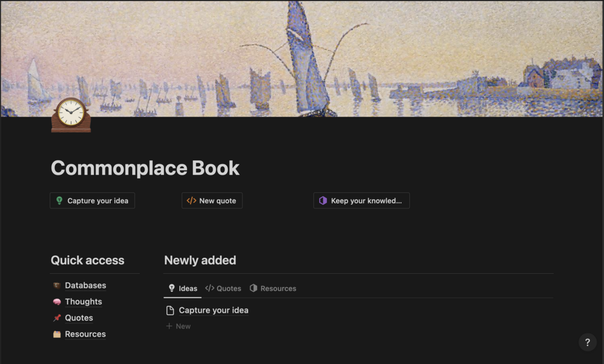604x364 pixels.
Task: Add a New item to Ideas list
Action: 178,326
